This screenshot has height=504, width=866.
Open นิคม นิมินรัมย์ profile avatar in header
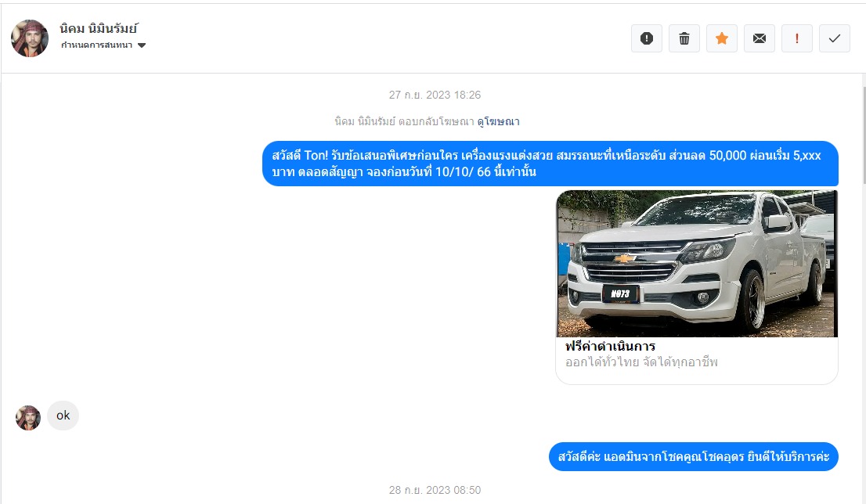click(30, 38)
